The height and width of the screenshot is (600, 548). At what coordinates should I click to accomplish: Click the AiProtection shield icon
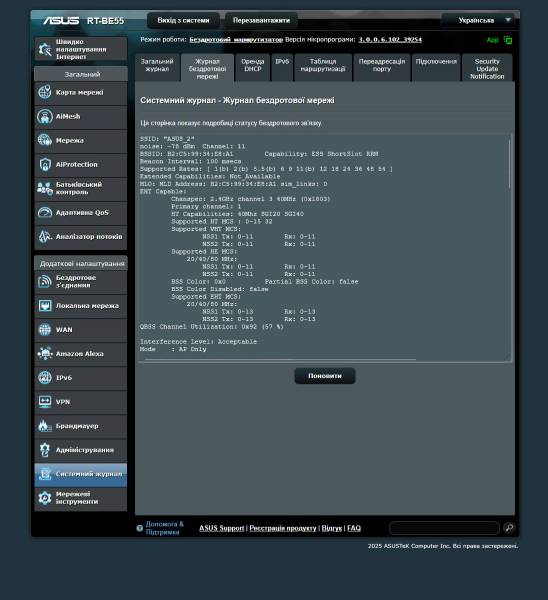point(45,165)
